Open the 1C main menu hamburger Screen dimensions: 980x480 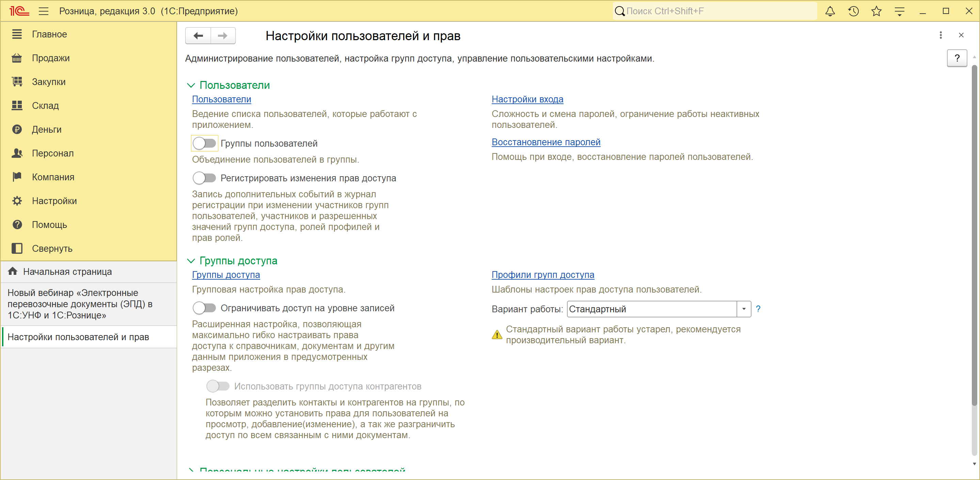pyautogui.click(x=44, y=12)
